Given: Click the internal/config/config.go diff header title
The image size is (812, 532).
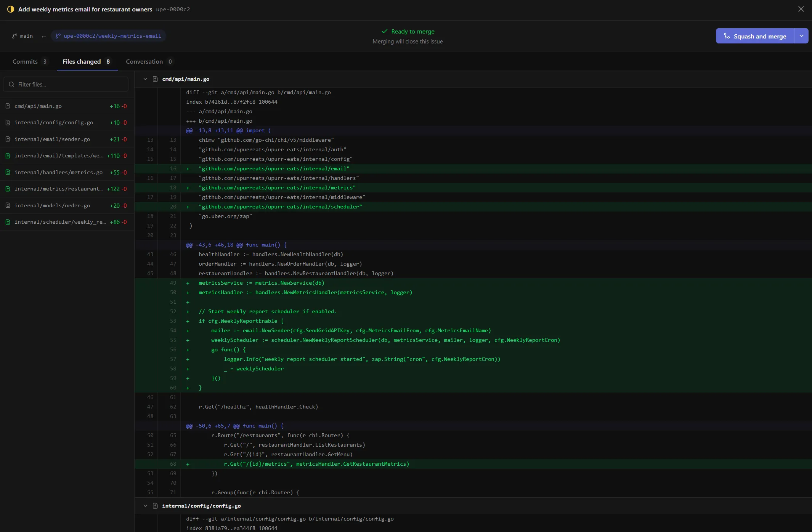Looking at the screenshot, I should (201, 506).
